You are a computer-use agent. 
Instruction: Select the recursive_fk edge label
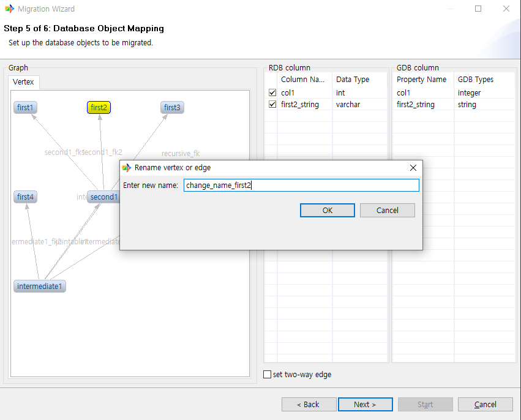[x=181, y=153]
